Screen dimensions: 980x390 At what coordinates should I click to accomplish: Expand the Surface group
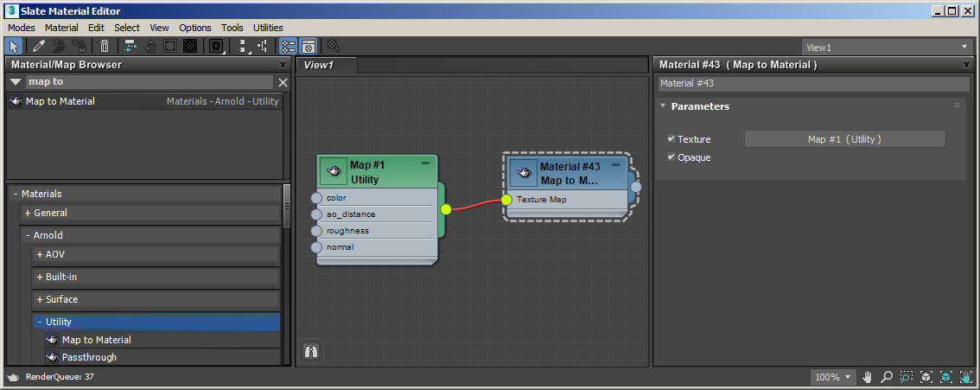(x=40, y=298)
